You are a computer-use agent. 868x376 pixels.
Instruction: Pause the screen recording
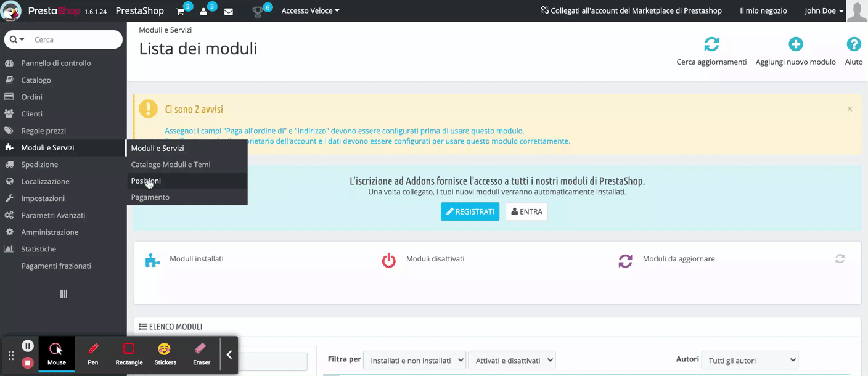point(27,346)
